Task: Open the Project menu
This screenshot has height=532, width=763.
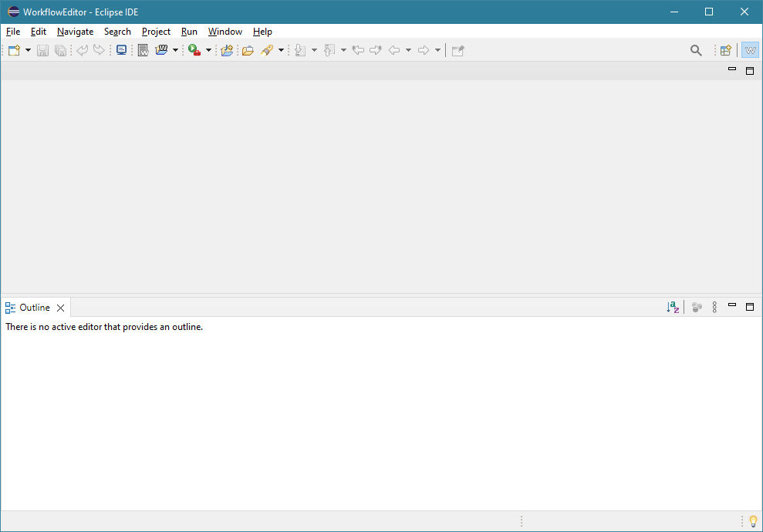Action: point(156,32)
